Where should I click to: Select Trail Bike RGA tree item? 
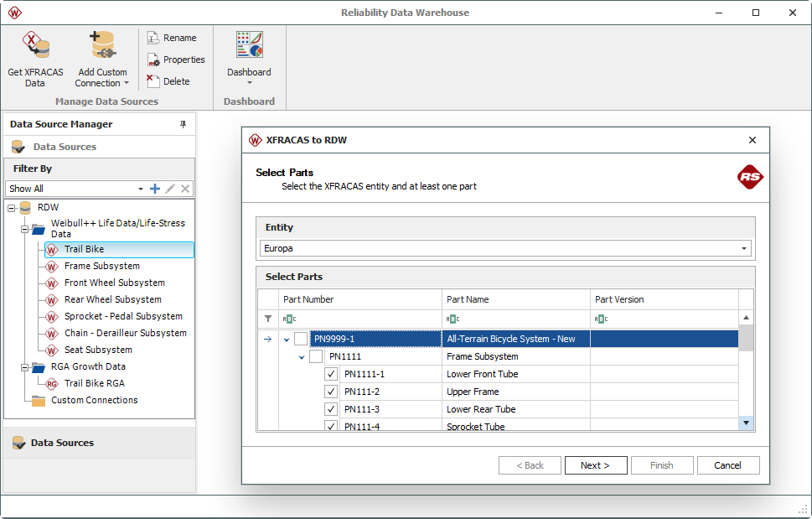click(x=94, y=383)
